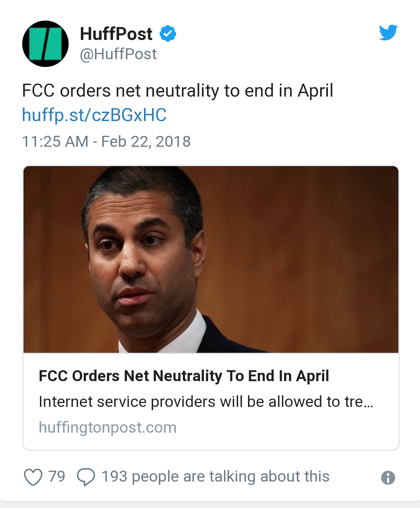The height and width of the screenshot is (508, 420).
Task: Click the white bottom area of link card
Action: (211, 401)
